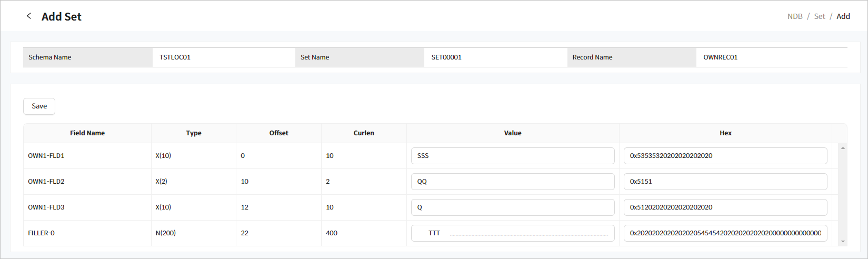Focus the OWN1-FLD3 Hex input field
Image resolution: width=868 pixels, height=259 pixels.
click(725, 207)
